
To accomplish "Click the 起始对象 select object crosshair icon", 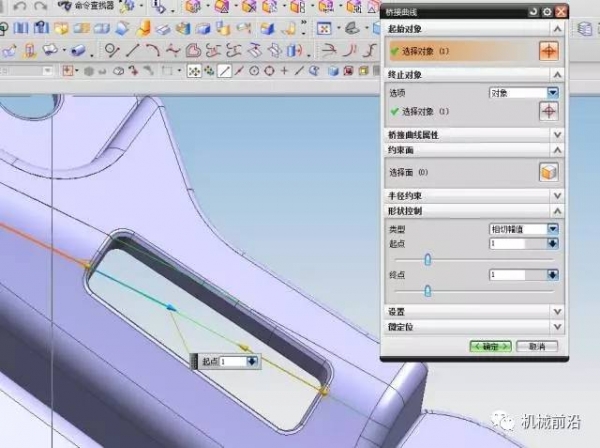I will click(549, 51).
